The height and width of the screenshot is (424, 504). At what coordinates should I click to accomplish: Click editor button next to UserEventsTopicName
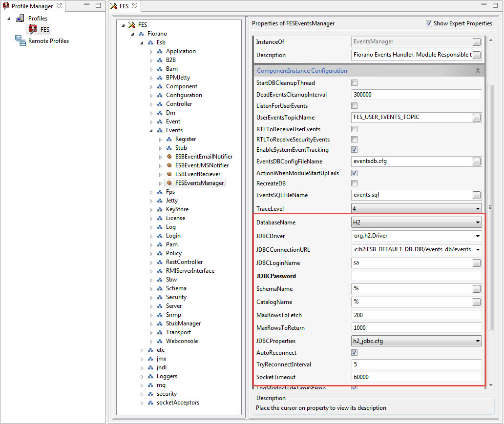[477, 118]
